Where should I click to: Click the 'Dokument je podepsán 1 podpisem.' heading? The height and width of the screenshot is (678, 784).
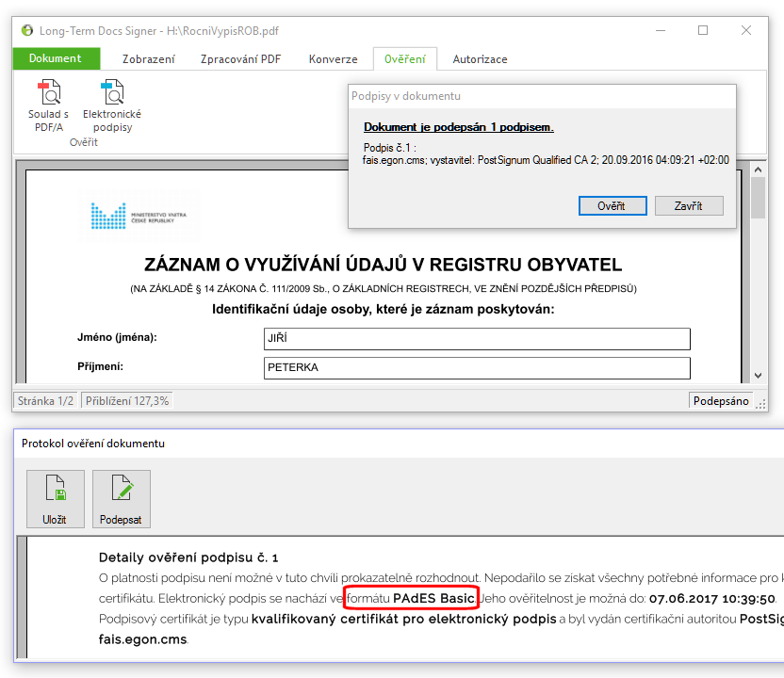[x=459, y=127]
